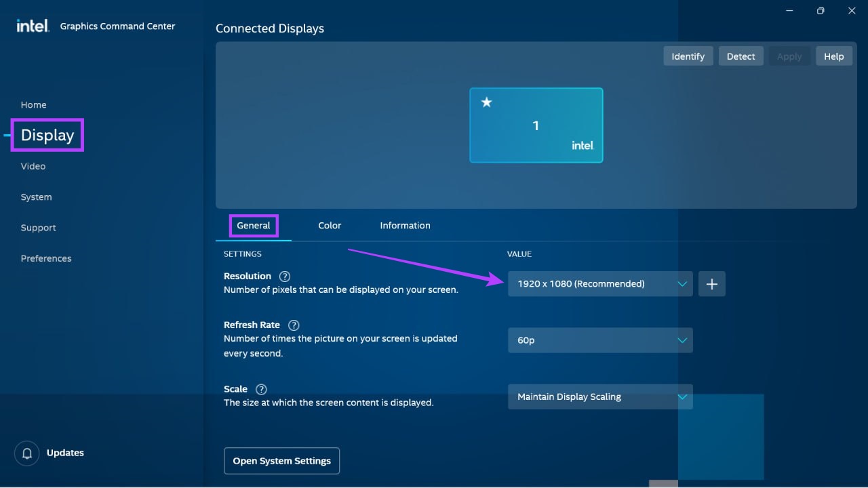Image resolution: width=868 pixels, height=488 pixels.
Task: Click the SETTINGS column header
Action: [243, 254]
